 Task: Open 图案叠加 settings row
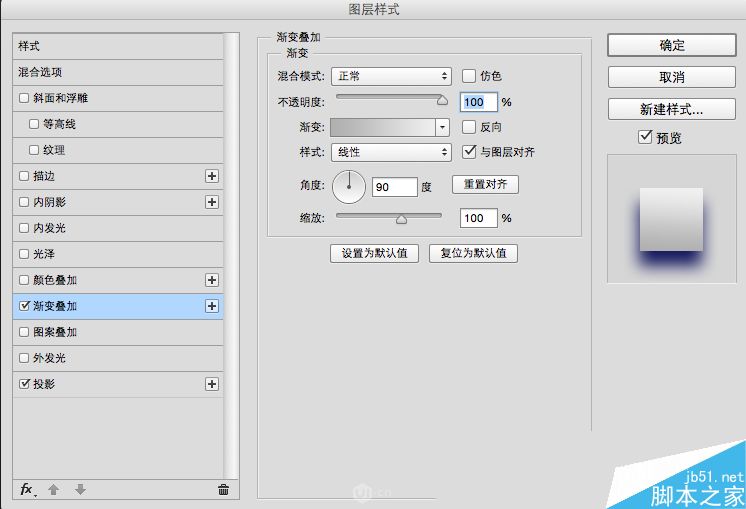tap(118, 332)
